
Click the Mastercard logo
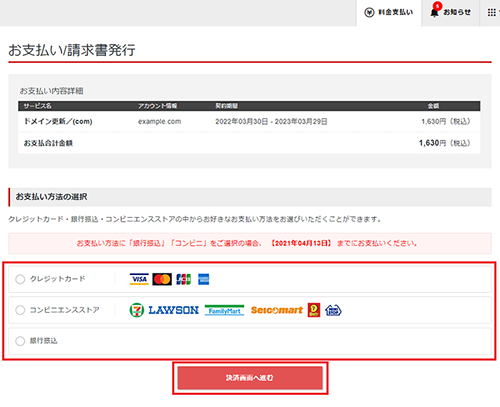pyautogui.click(x=162, y=279)
